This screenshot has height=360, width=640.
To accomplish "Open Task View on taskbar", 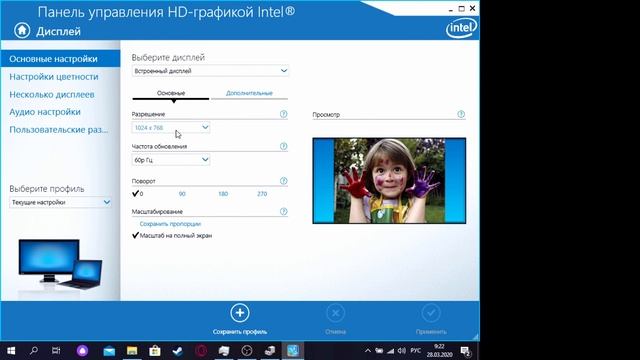I will tap(56, 351).
